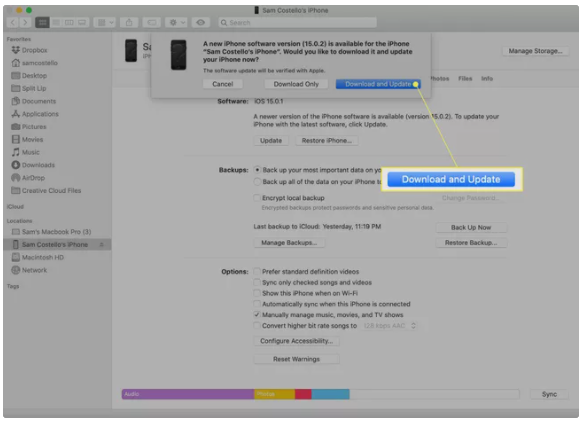Switch to the Info tab
583x424 pixels.
click(487, 78)
